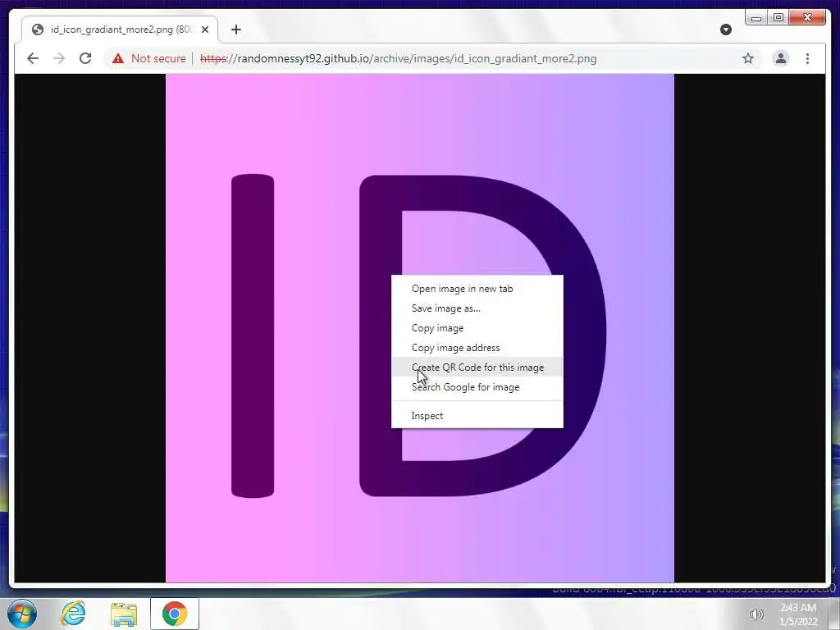Open a new tab with the plus button

tap(236, 30)
